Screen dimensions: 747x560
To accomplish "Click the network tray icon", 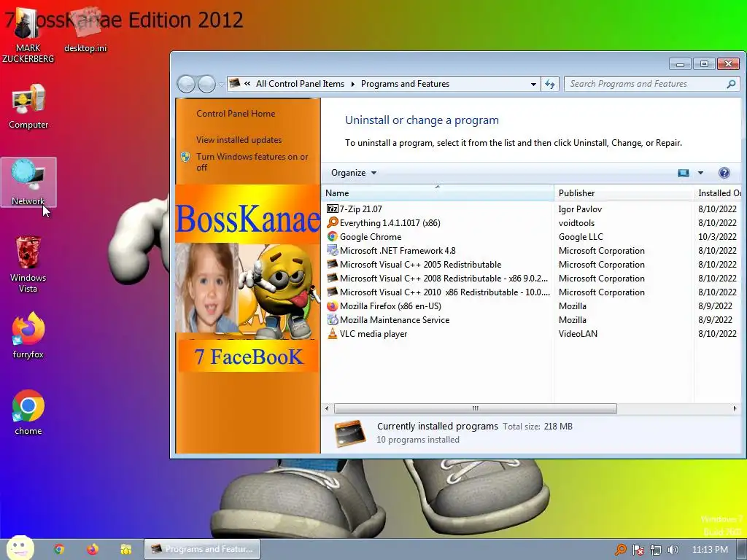I will [x=656, y=550].
